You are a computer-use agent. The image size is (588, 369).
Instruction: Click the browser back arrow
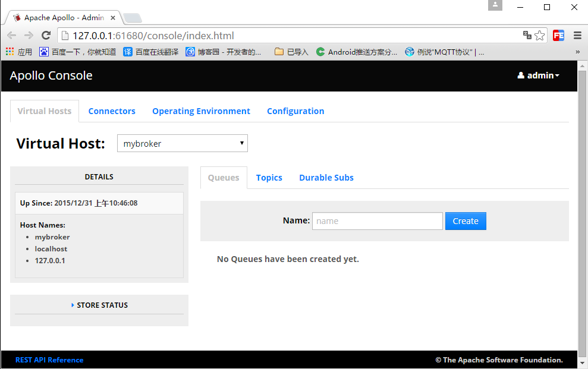coord(12,36)
